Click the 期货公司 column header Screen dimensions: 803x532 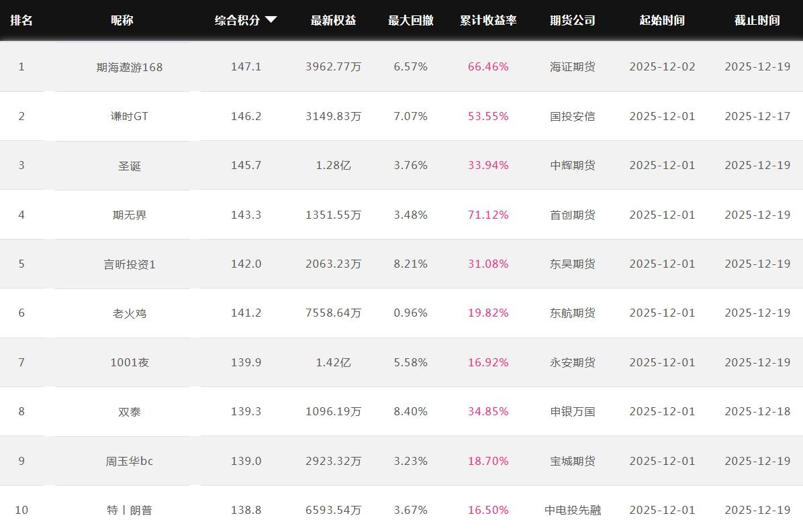point(572,20)
